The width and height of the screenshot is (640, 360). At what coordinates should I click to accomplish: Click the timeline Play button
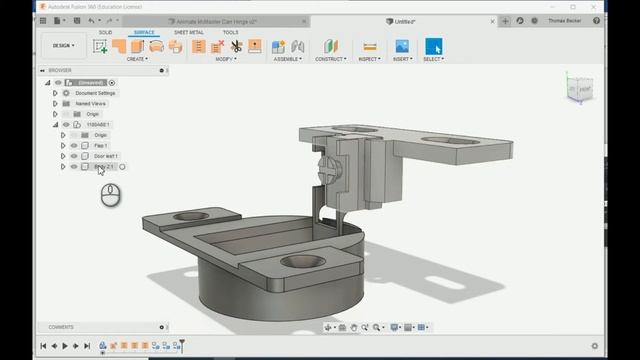[x=65, y=346]
